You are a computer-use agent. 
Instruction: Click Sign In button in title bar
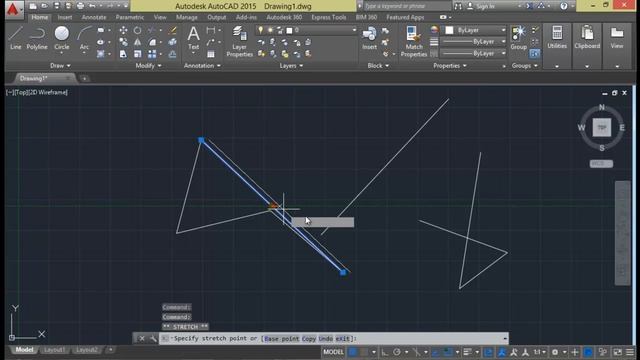[x=481, y=6]
